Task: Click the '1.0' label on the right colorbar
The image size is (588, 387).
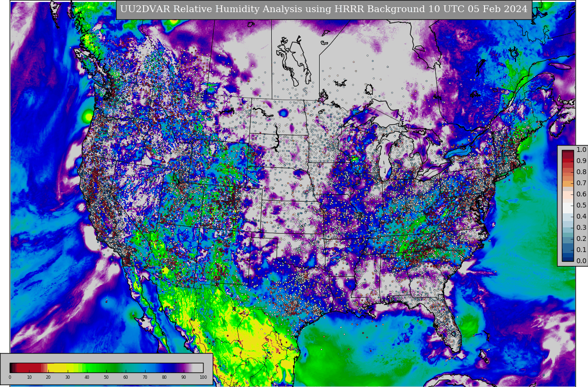Action: [581, 149]
